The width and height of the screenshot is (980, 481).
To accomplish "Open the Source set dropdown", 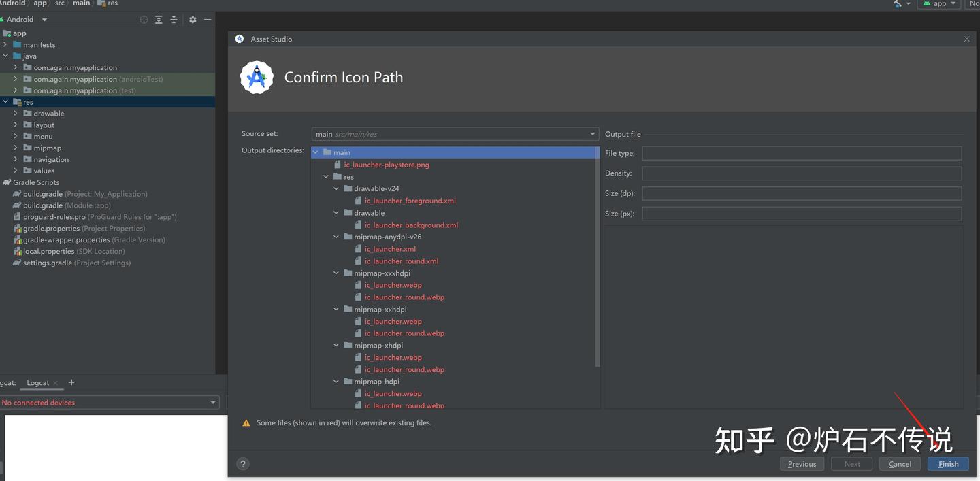I will coord(455,134).
